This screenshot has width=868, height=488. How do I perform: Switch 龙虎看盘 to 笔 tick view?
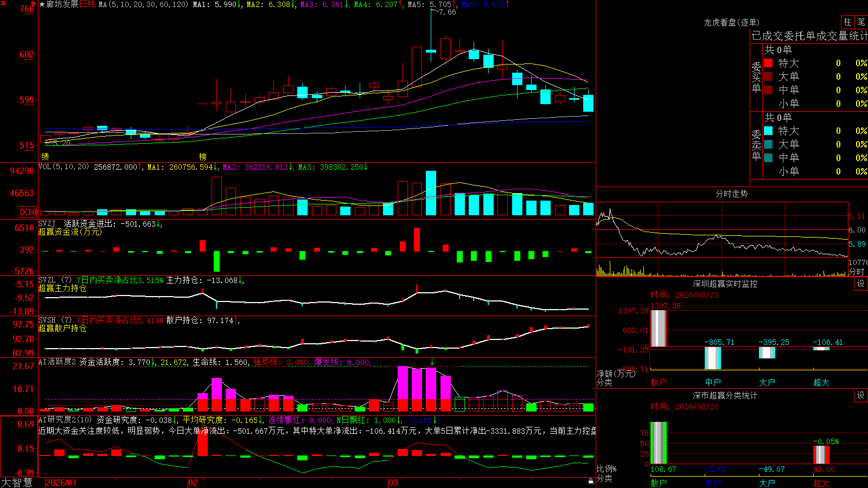click(861, 22)
